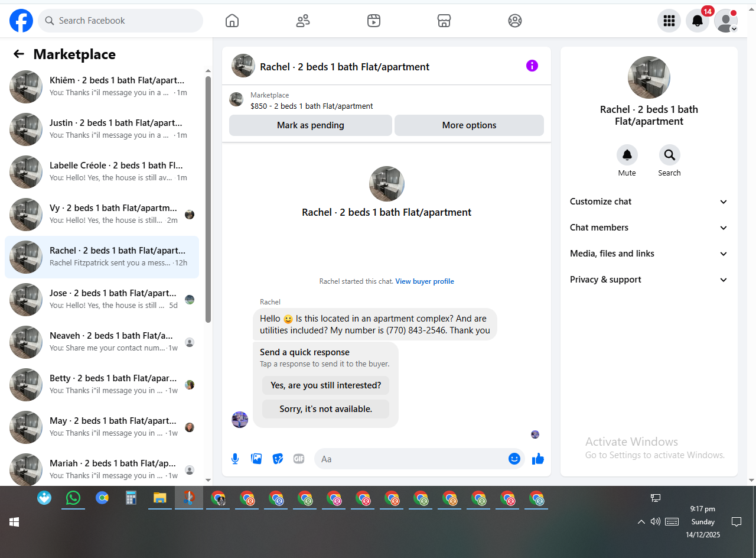The width and height of the screenshot is (756, 558).
Task: Open the Video reels icon
Action: (x=373, y=21)
